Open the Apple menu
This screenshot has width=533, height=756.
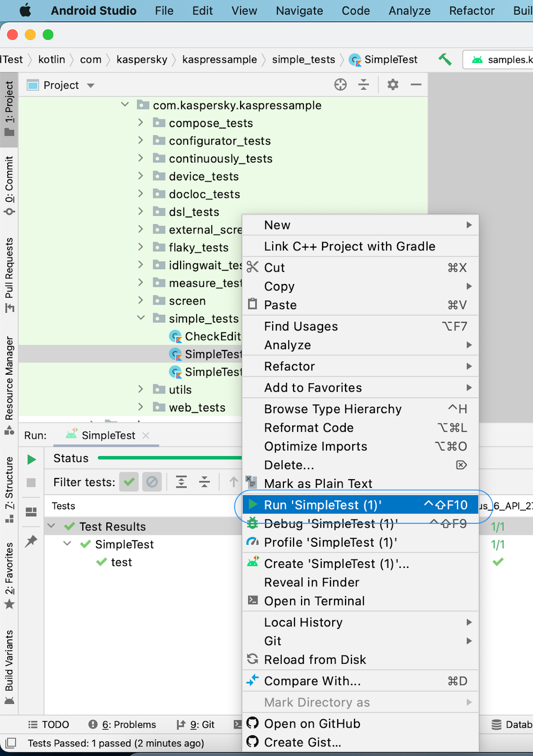26,10
